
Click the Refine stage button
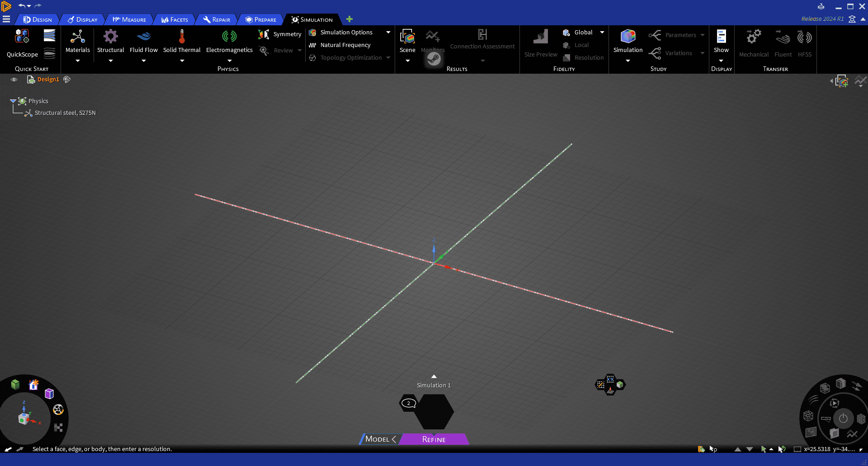coord(434,439)
